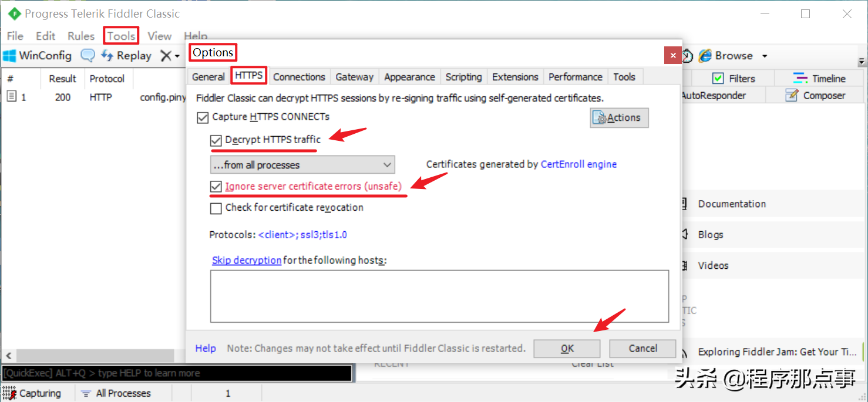This screenshot has height=402, width=868.
Task: Open the Filters tab
Action: (x=733, y=78)
